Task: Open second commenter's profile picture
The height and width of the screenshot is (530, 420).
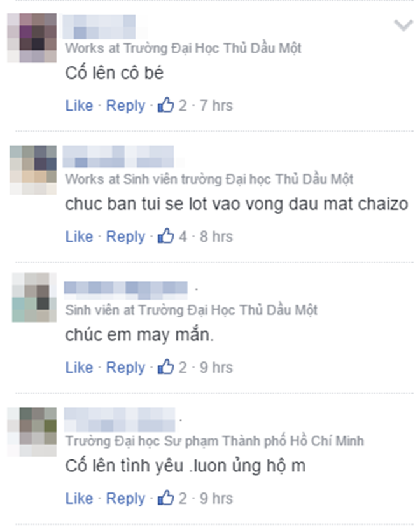Action: [x=33, y=170]
